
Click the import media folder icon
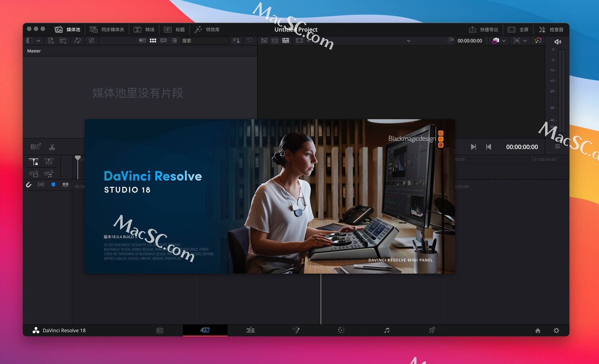(63, 41)
